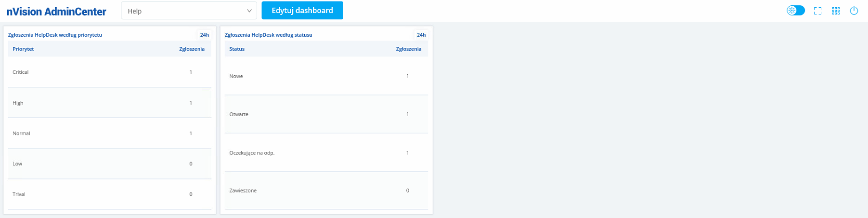Select the Critical priority row
868x218 pixels.
tap(109, 72)
